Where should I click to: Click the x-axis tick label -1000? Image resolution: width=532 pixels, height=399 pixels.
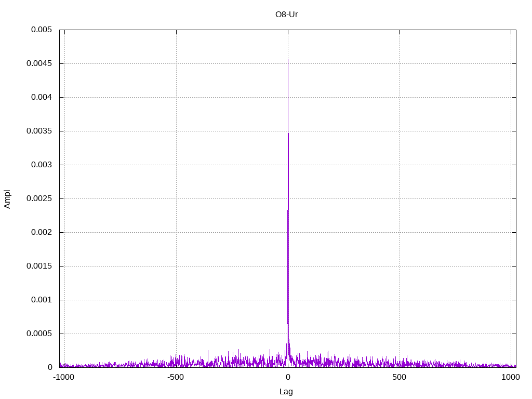pos(63,377)
